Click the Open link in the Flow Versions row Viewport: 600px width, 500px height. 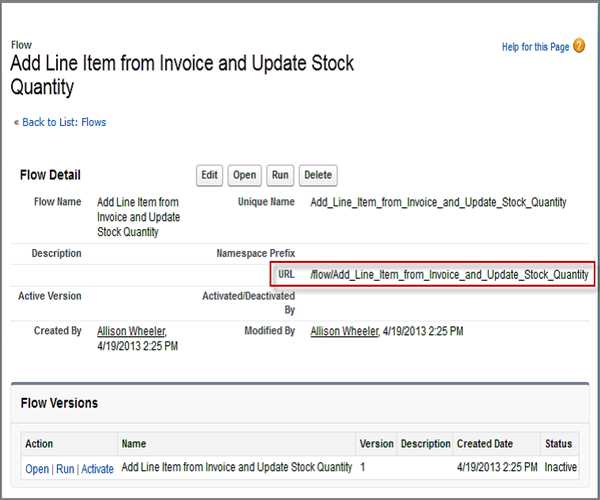point(37,468)
